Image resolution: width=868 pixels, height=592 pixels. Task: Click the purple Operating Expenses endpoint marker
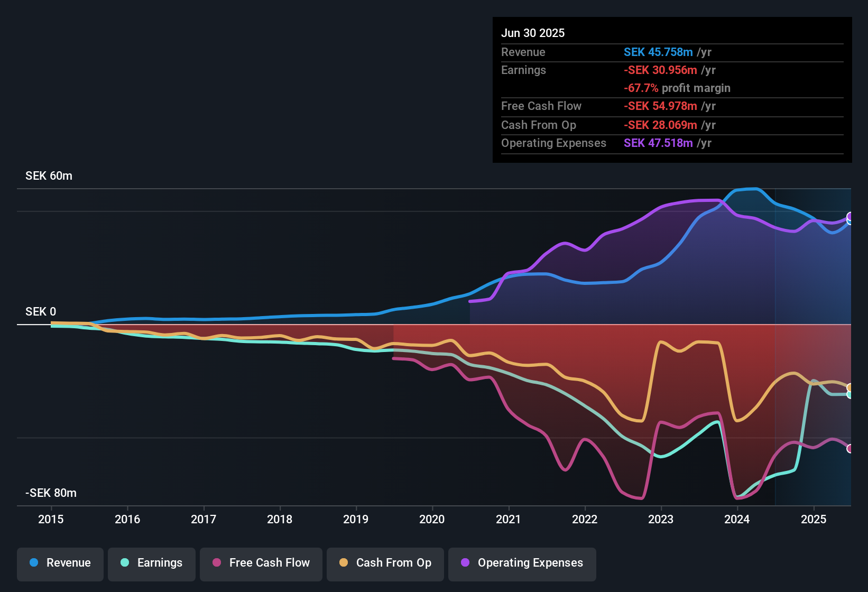[850, 216]
